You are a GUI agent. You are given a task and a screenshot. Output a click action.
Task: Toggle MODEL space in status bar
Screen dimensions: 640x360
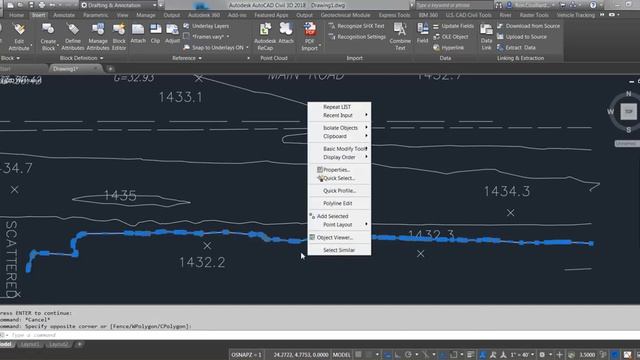[x=341, y=355]
